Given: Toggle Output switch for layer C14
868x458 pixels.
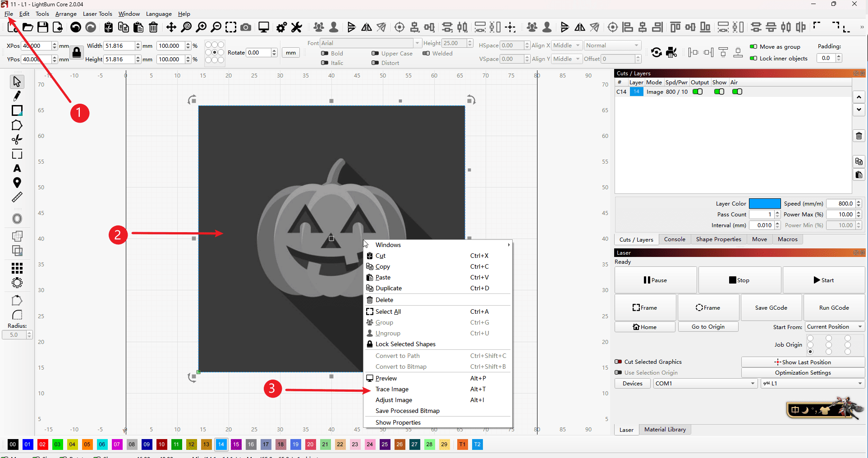Looking at the screenshot, I should click(698, 92).
